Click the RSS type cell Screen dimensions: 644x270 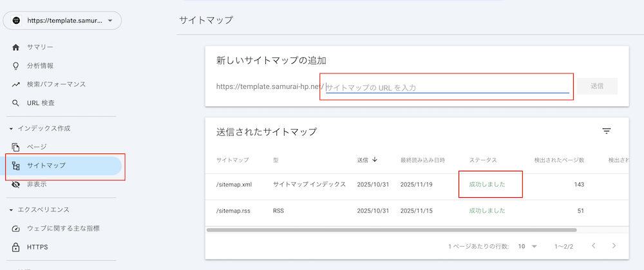coord(278,211)
